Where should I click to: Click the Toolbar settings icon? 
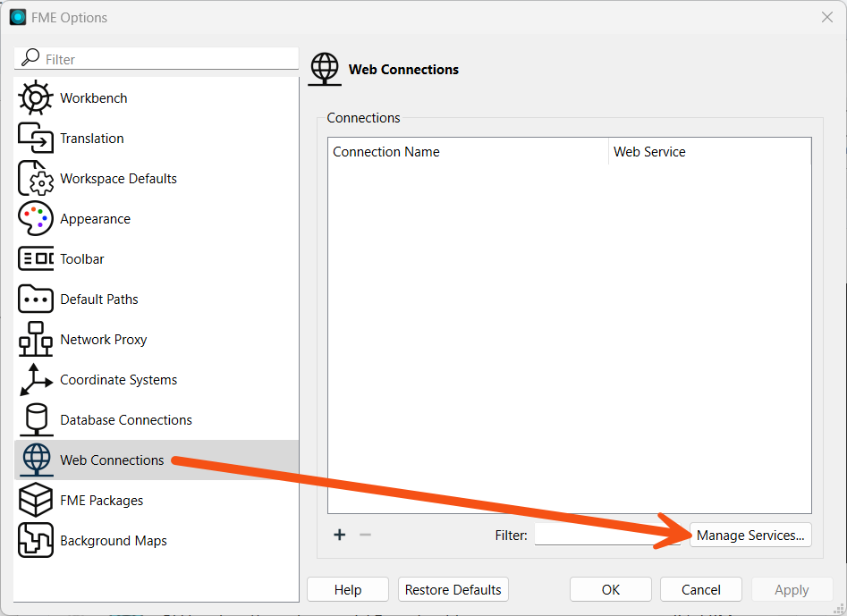pyautogui.click(x=34, y=258)
